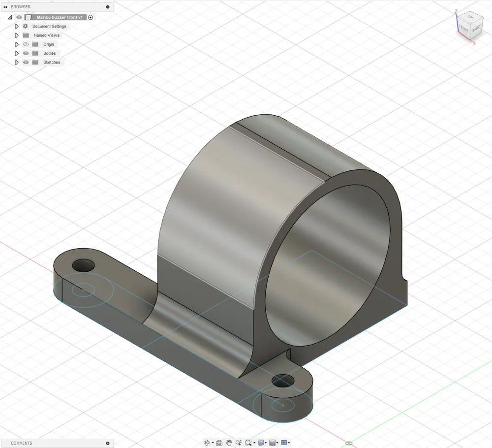The height and width of the screenshot is (448, 492).
Task: Click the Zoom Window magnifier icon
Action: (x=248, y=443)
